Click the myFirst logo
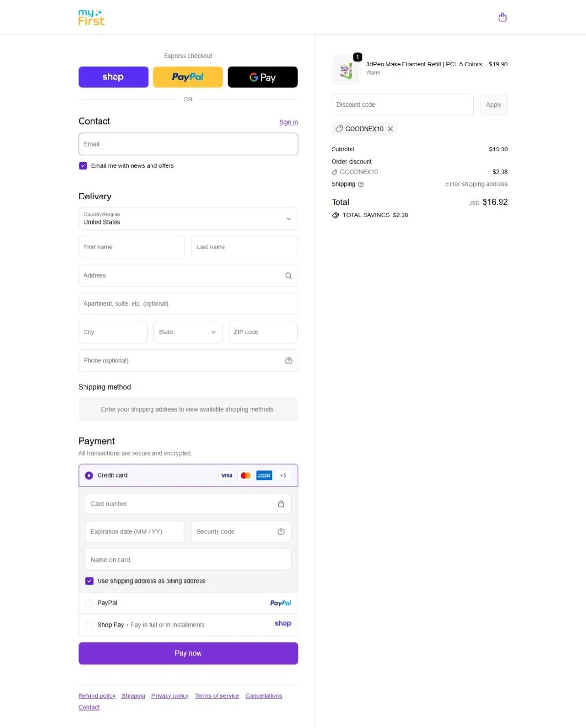Image resolution: width=586 pixels, height=728 pixels. point(91,17)
